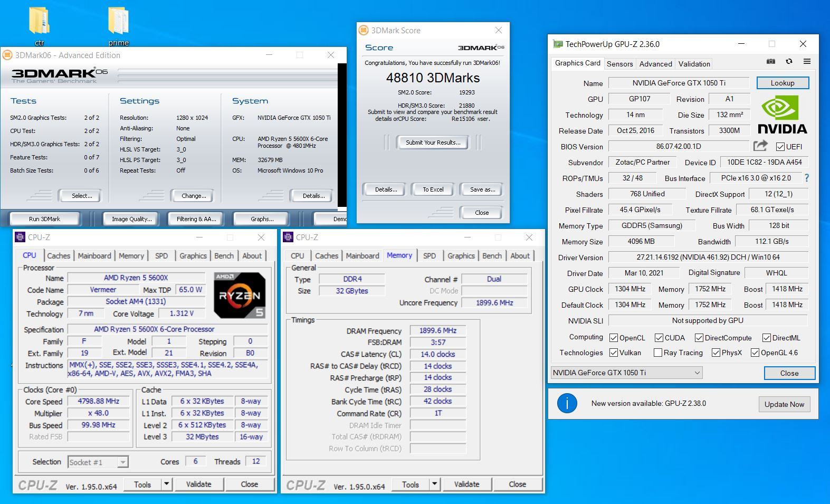Expand Tools arrow in left CPU-Z
The height and width of the screenshot is (504, 830).
pos(166,484)
